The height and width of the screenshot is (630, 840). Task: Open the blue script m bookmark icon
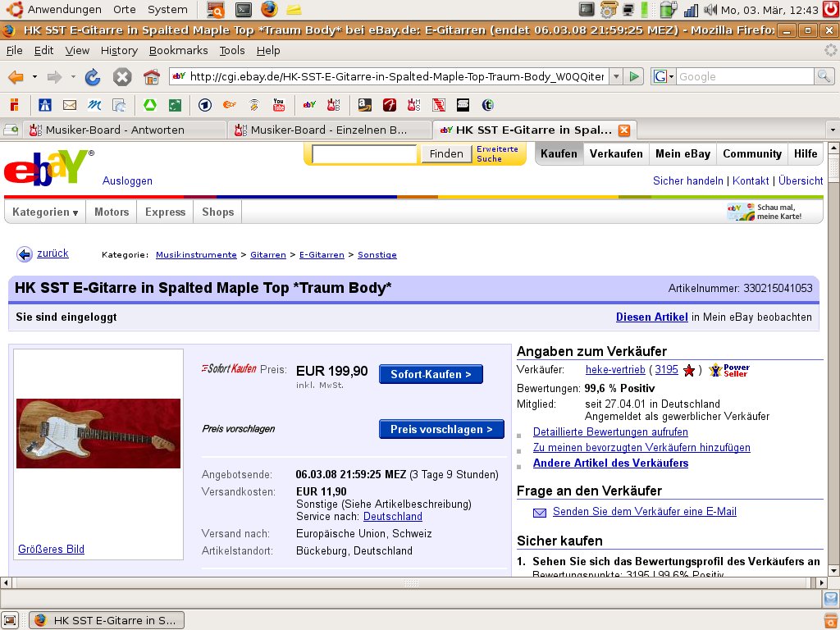94,105
